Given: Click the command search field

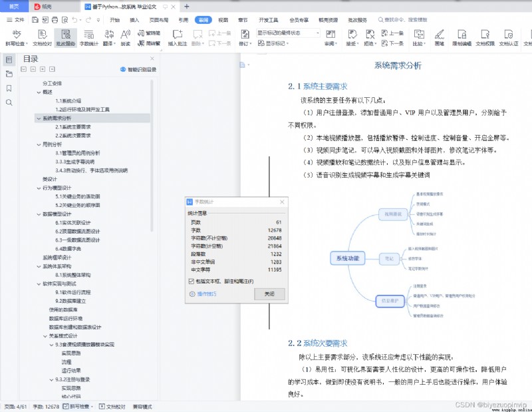Looking at the screenshot, I should point(403,20).
